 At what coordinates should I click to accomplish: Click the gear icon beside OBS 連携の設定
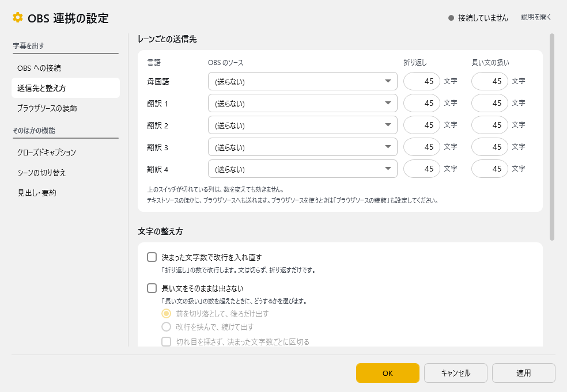[17, 17]
